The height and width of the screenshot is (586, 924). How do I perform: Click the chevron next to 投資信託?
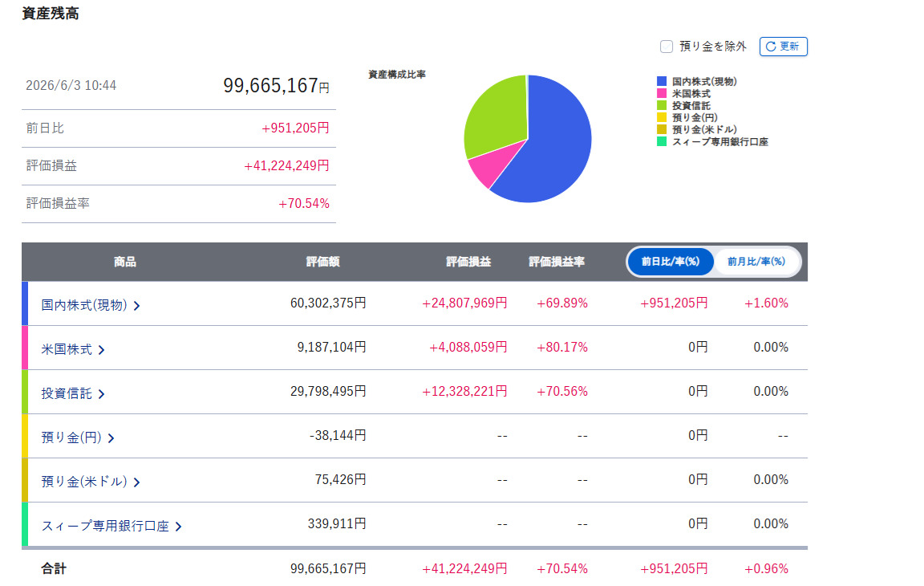click(x=101, y=394)
